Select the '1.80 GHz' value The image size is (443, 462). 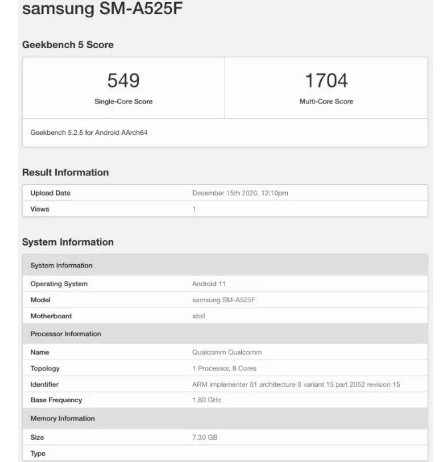click(207, 400)
